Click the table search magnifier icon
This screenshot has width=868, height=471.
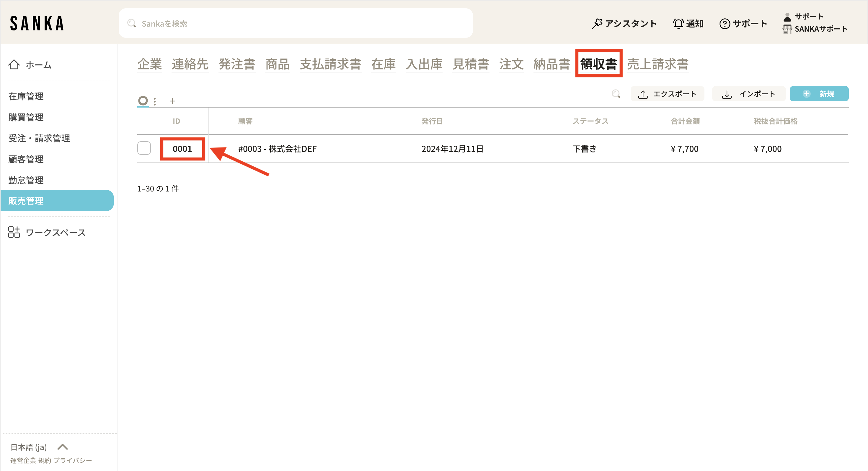[616, 94]
